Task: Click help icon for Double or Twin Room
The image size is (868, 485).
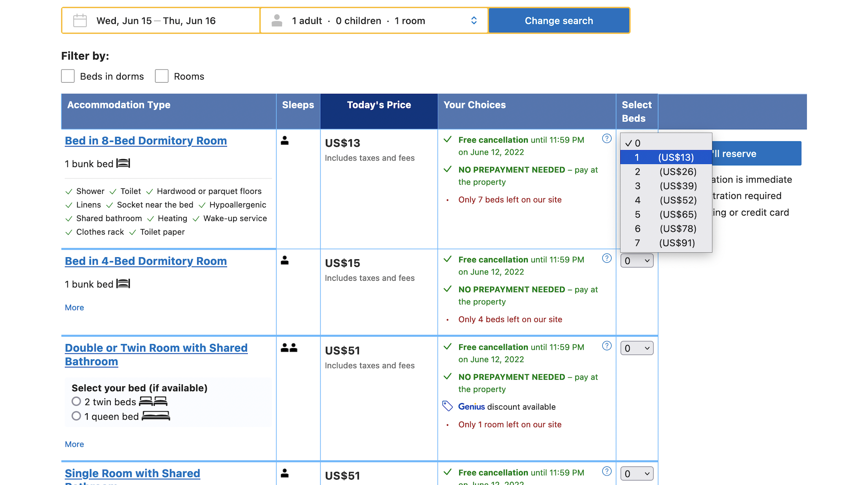Action: pyautogui.click(x=607, y=346)
